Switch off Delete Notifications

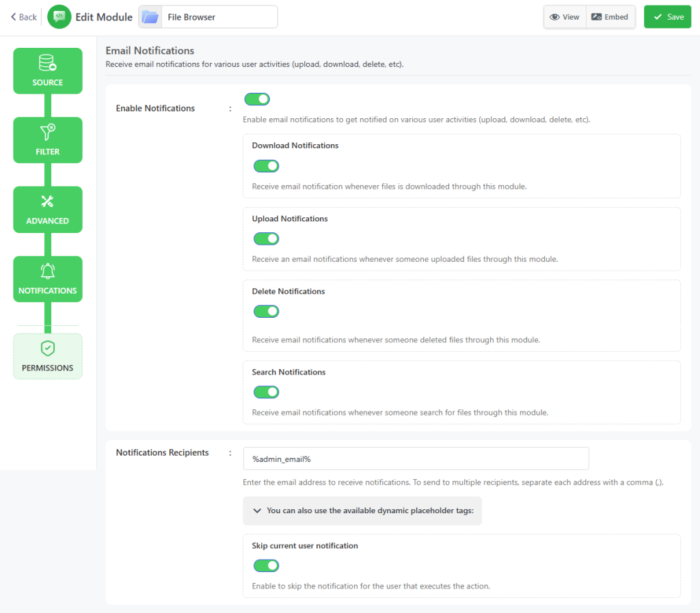[x=266, y=312]
